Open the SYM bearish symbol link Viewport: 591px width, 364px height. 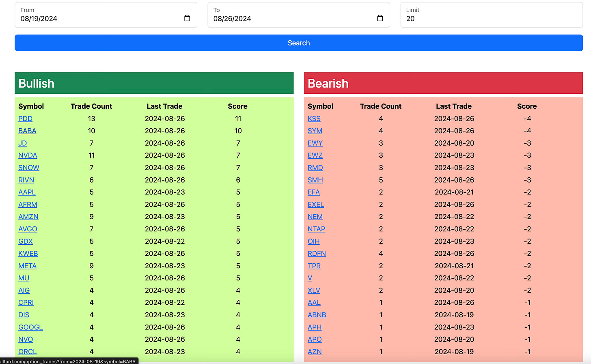315,131
